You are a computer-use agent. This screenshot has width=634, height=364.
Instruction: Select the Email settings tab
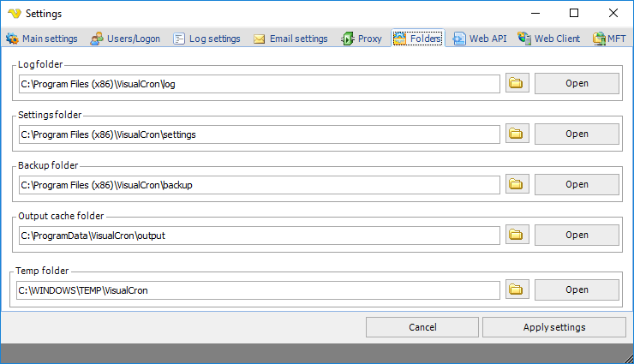290,39
